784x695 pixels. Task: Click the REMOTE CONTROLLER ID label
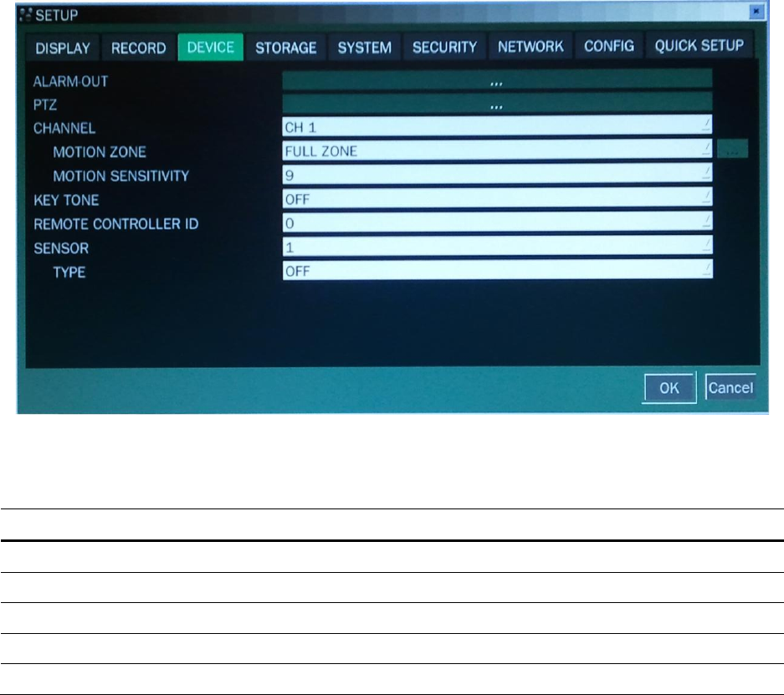point(116,224)
